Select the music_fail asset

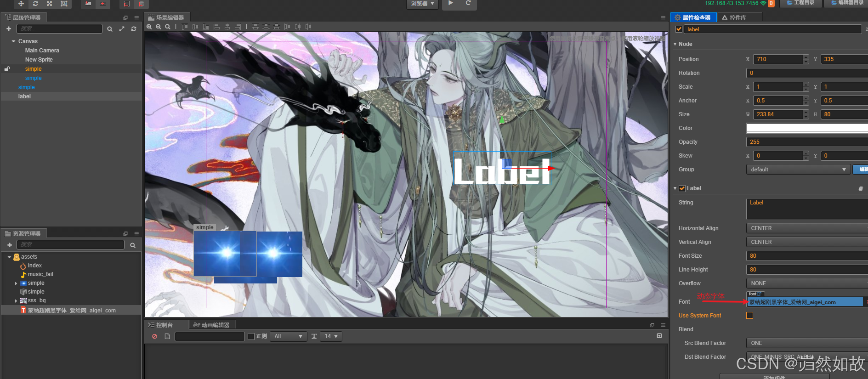point(40,274)
